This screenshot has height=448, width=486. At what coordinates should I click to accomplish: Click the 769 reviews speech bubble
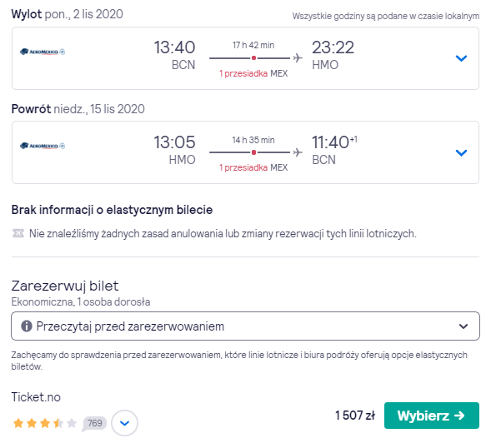94,423
